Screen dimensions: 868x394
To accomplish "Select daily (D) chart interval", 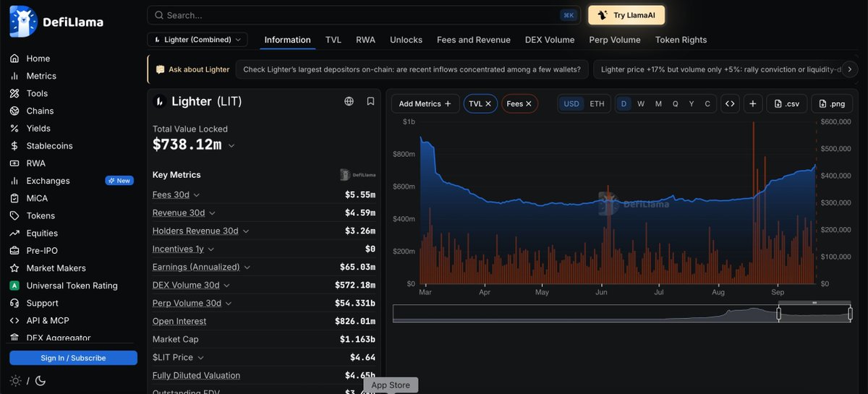I will click(x=624, y=104).
